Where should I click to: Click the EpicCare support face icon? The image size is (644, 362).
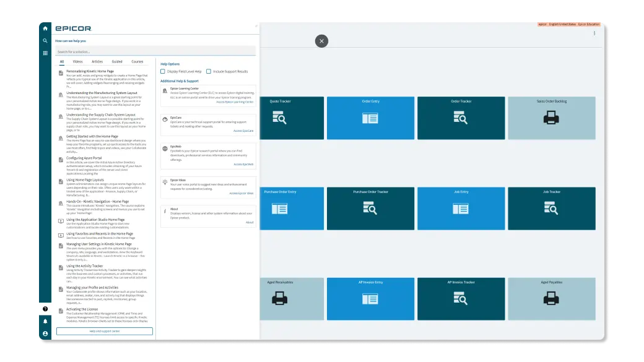click(165, 119)
